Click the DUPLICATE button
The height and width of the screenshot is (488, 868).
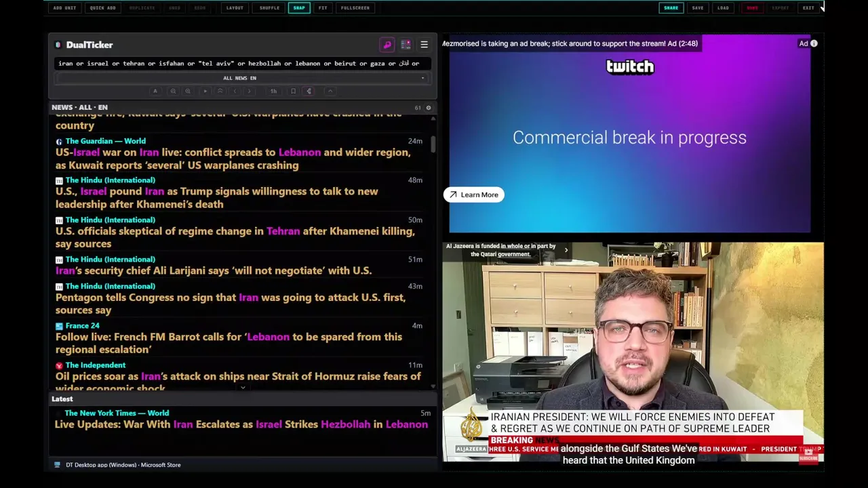point(142,8)
